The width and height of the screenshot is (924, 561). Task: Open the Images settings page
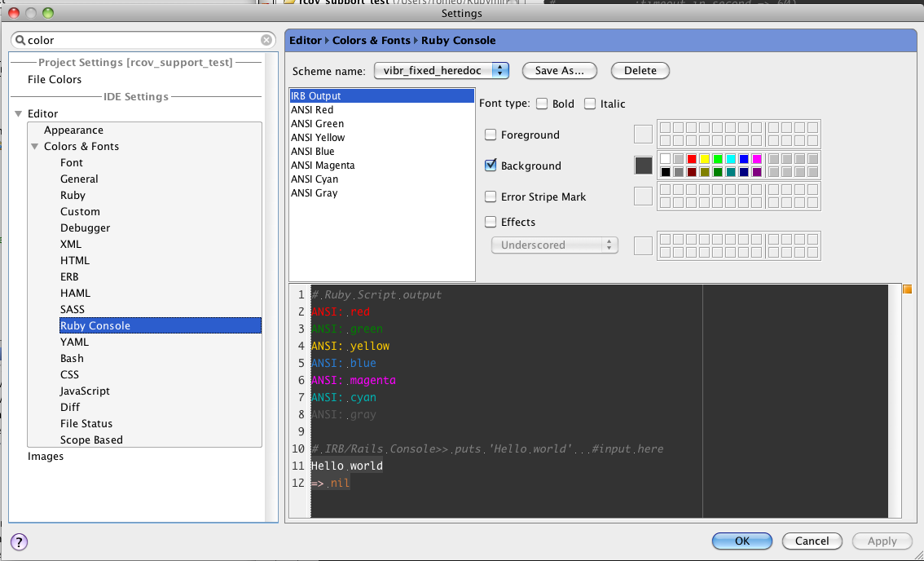point(46,457)
